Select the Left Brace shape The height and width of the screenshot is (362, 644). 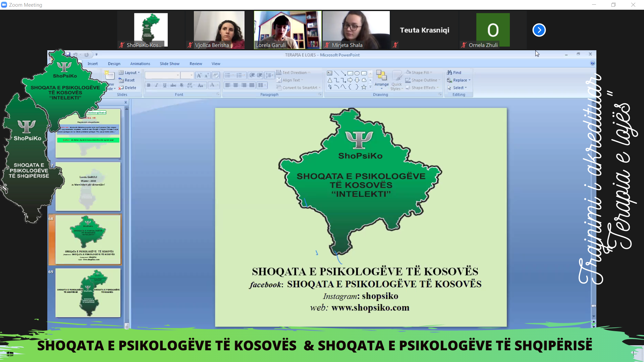(x=350, y=87)
